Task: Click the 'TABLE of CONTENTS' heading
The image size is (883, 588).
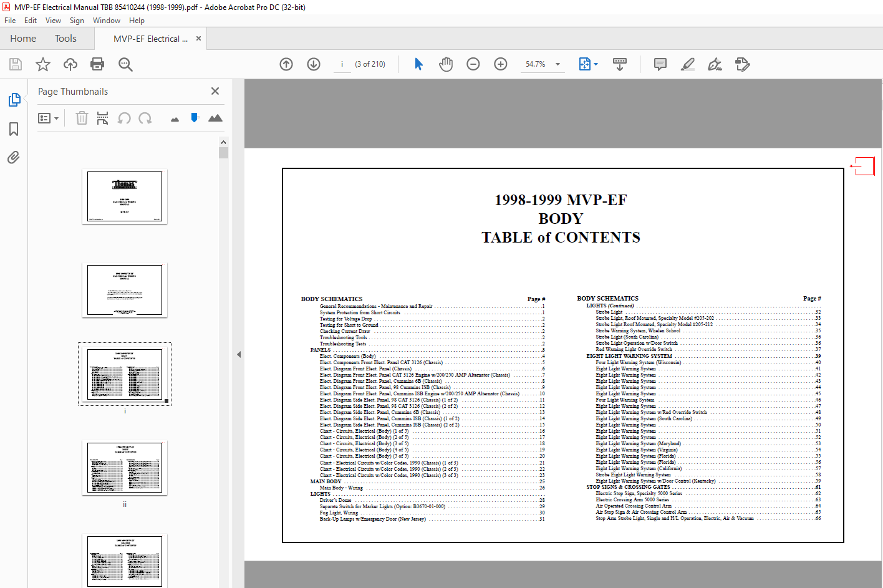Action: 561,238
